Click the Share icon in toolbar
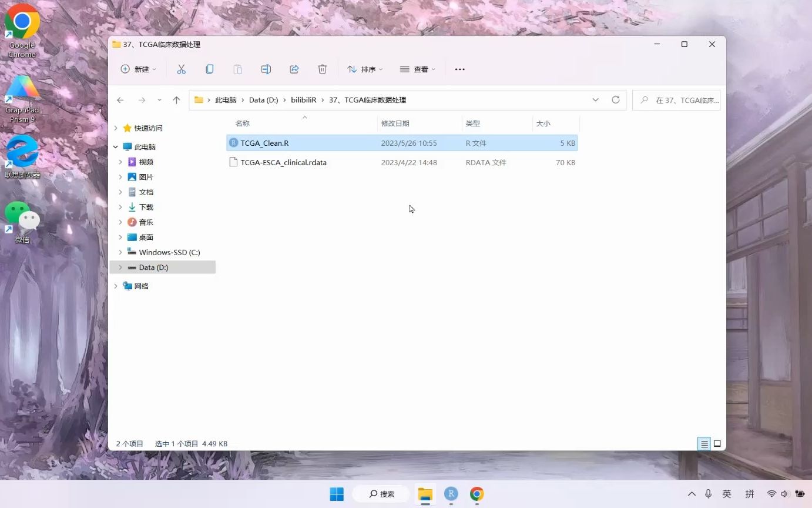Viewport: 812px width, 508px height. 294,69
